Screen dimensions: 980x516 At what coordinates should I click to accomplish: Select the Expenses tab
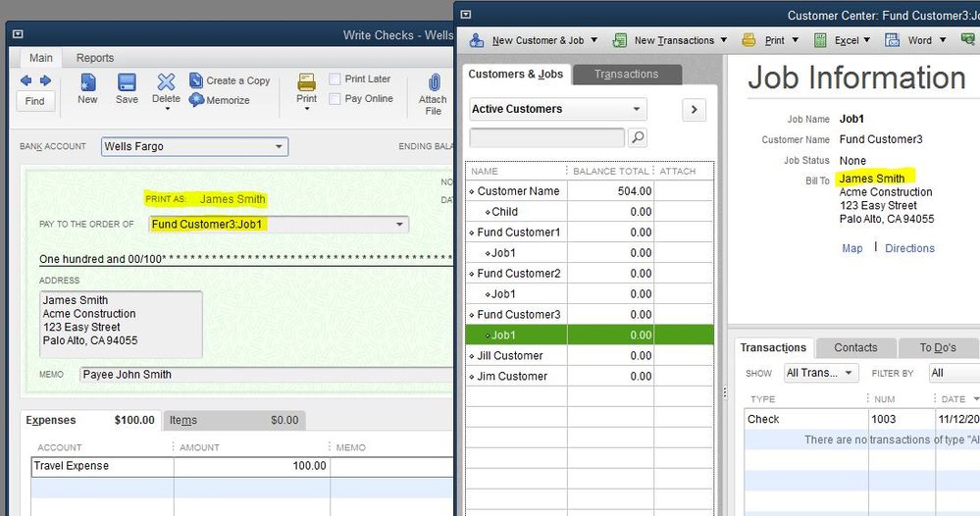pyautogui.click(x=90, y=421)
